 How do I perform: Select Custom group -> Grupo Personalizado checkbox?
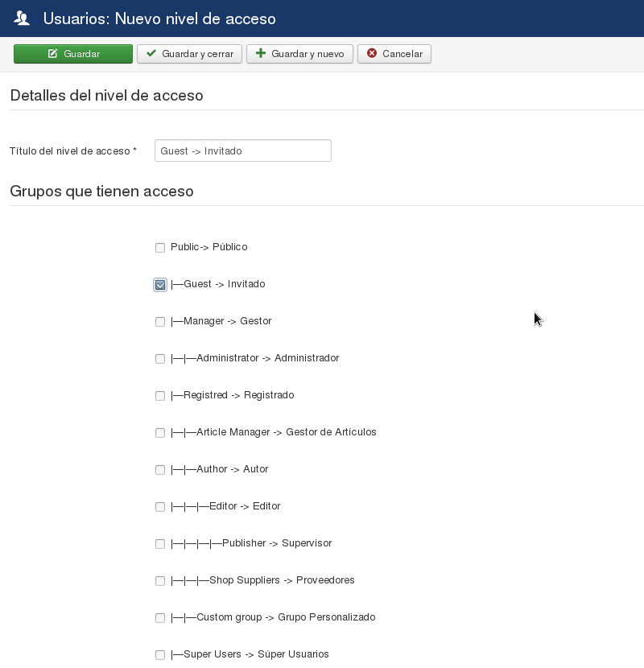tap(160, 618)
